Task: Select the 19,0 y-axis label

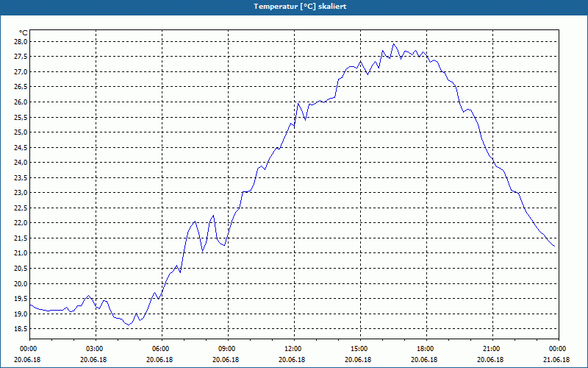Action: click(21, 314)
